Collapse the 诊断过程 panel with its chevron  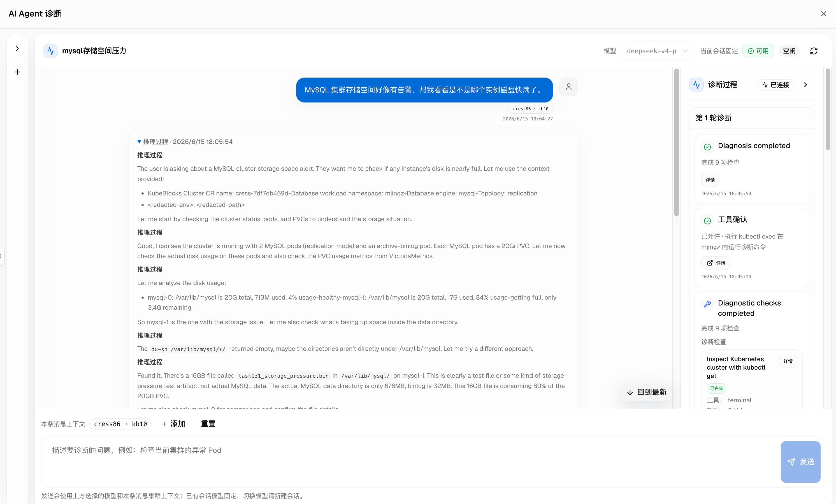(805, 85)
